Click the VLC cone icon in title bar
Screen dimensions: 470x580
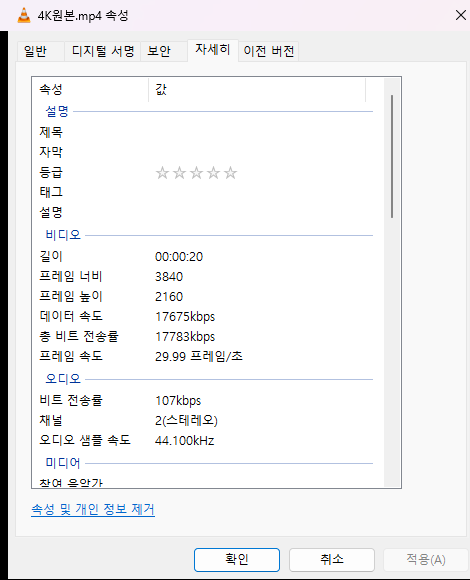coord(24,16)
